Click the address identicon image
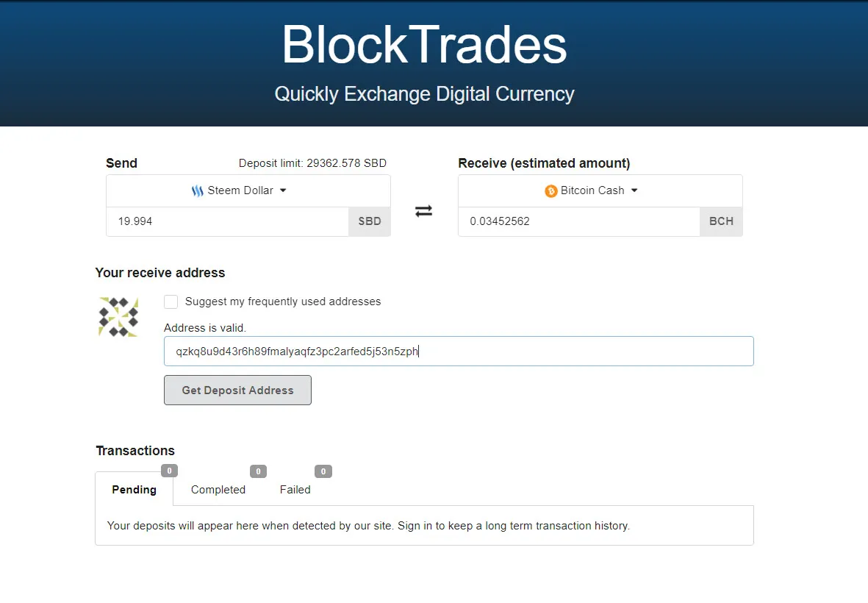Screen dimensions: 868x603 [x=118, y=317]
